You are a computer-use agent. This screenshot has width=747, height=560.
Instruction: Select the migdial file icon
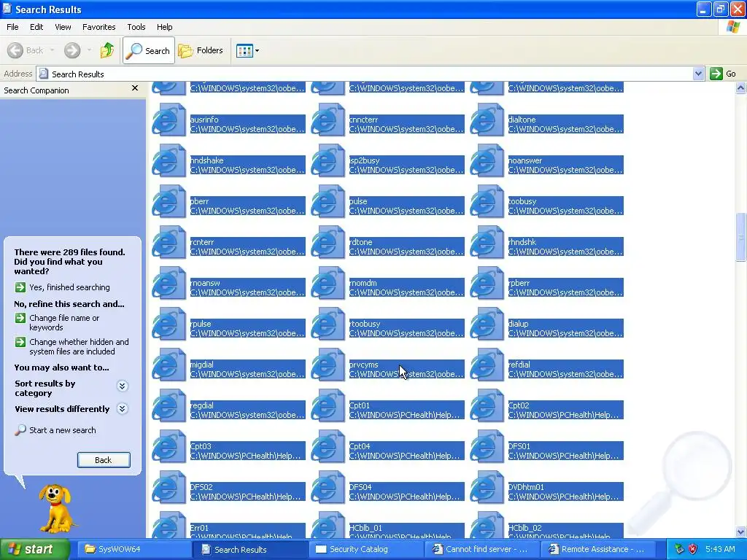[x=169, y=366]
